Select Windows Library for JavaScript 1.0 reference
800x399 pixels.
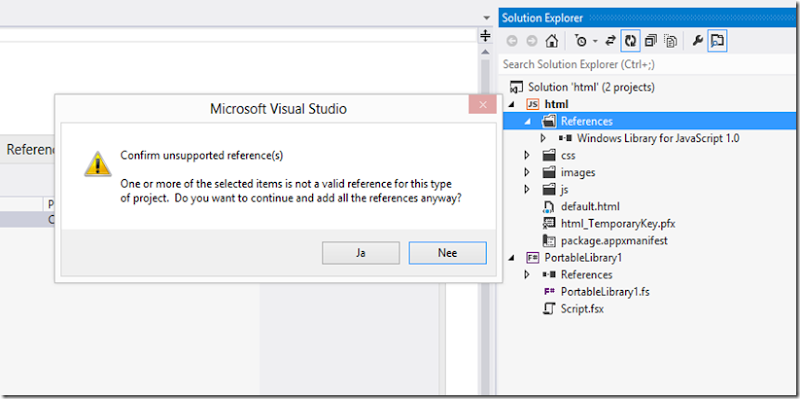tap(658, 138)
